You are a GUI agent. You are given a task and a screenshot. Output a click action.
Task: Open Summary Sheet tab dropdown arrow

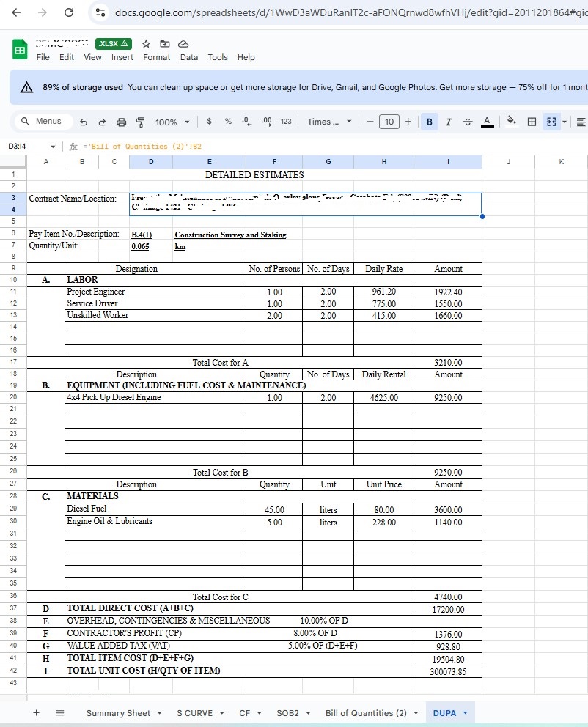[x=160, y=713]
